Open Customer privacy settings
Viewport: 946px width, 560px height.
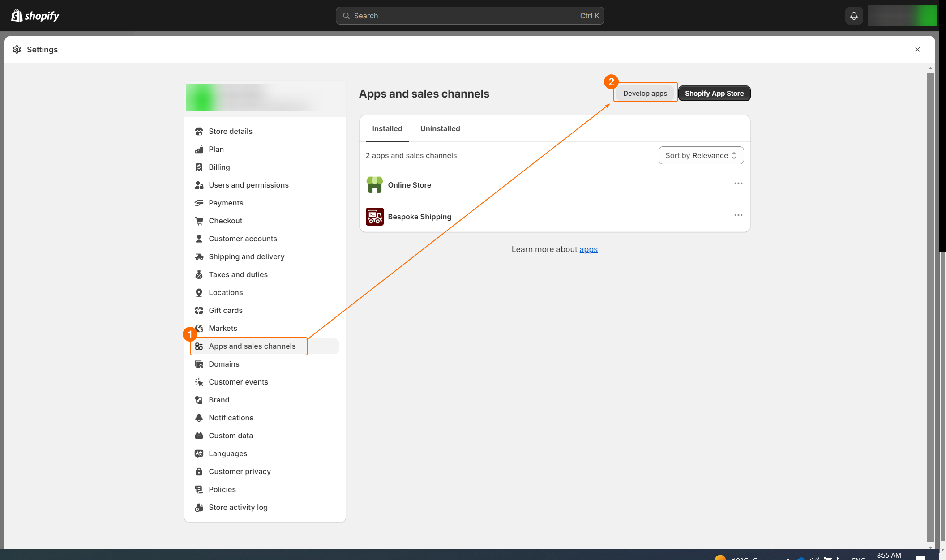pyautogui.click(x=240, y=471)
